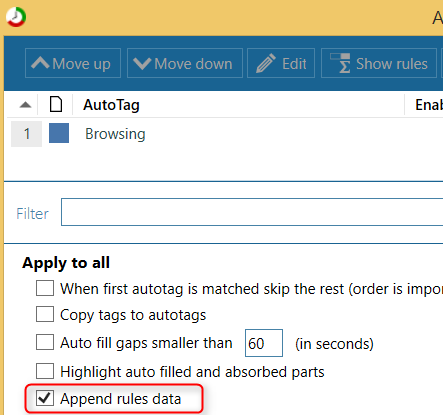Click the Edit toolbar button text

point(294,64)
